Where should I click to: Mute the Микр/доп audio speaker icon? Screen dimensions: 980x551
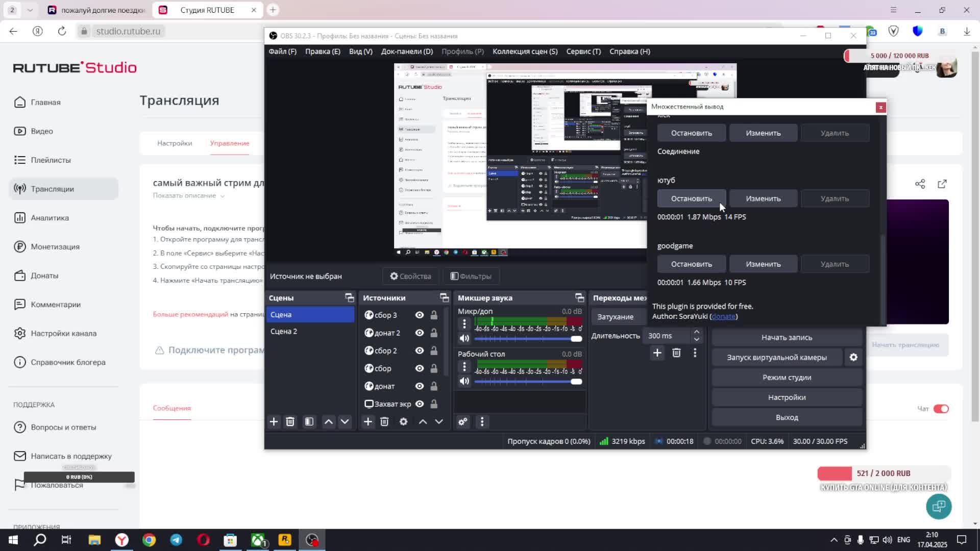pos(464,338)
